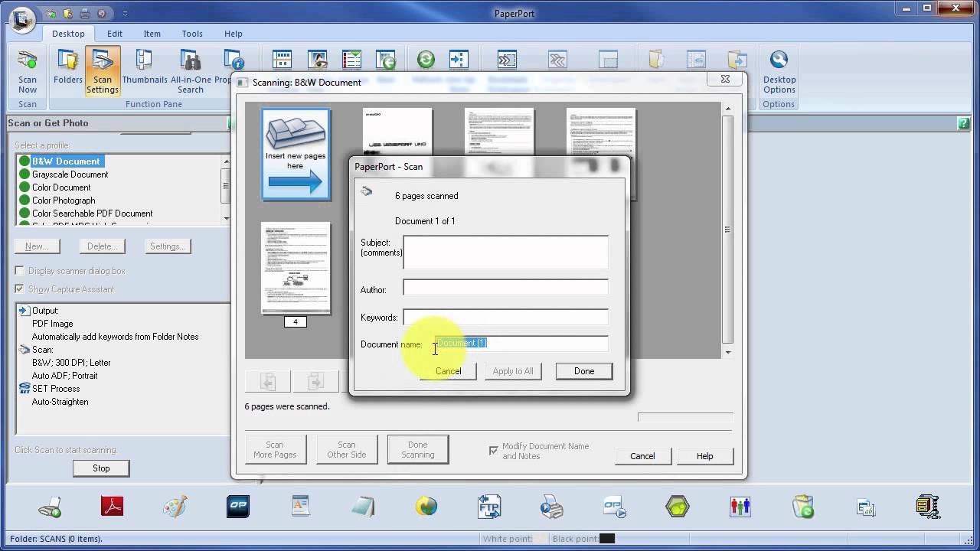Click the New... profile button

pyautogui.click(x=37, y=246)
